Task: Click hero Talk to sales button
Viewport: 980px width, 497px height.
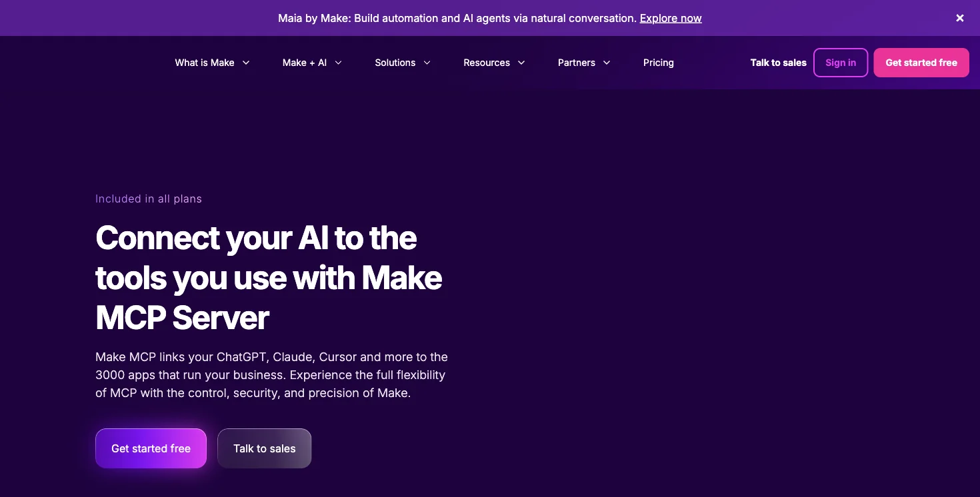Action: (x=264, y=448)
